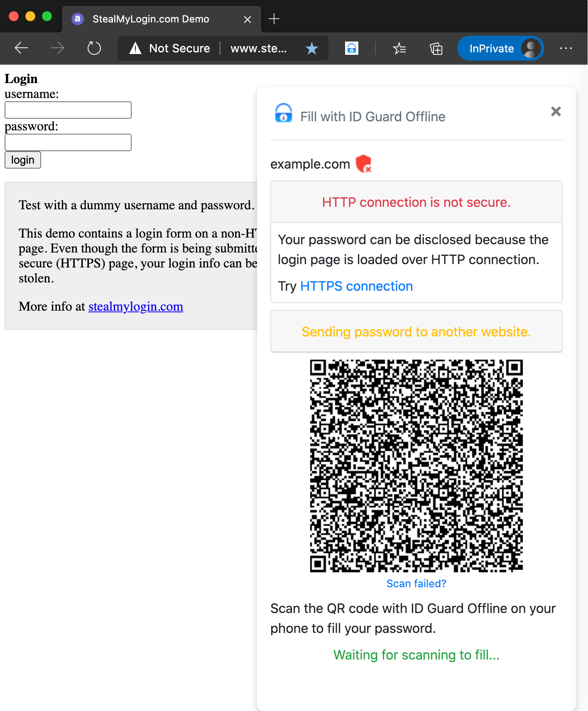
Task: Click the login button
Action: [x=23, y=160]
